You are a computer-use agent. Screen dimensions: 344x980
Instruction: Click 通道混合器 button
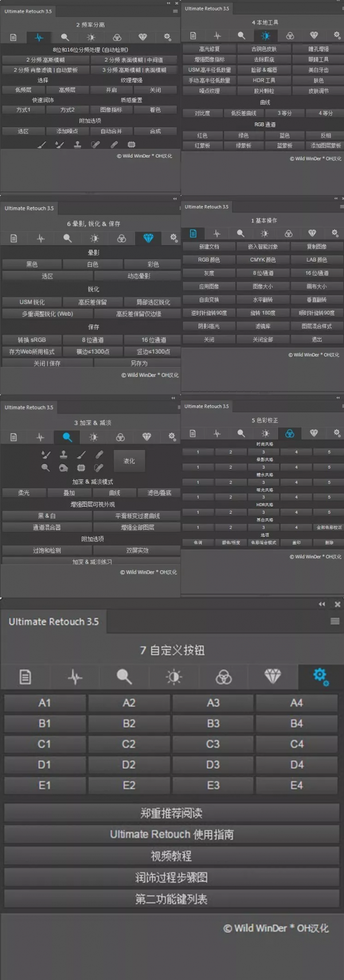[x=47, y=527]
